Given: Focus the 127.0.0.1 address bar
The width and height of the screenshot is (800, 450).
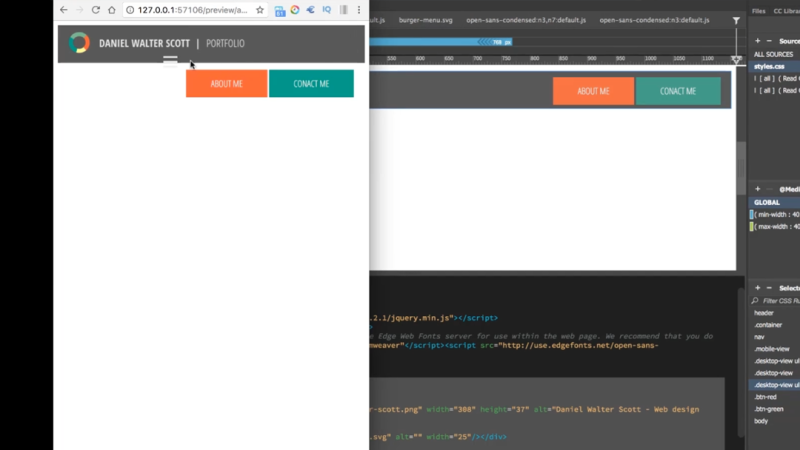Looking at the screenshot, I should tap(192, 10).
